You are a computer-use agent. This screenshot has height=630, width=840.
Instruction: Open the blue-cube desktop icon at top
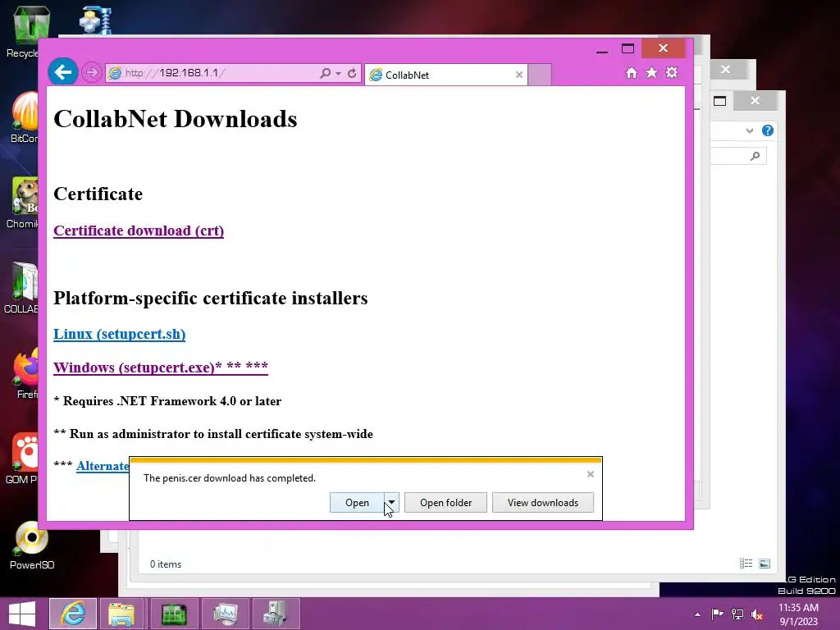[95, 21]
